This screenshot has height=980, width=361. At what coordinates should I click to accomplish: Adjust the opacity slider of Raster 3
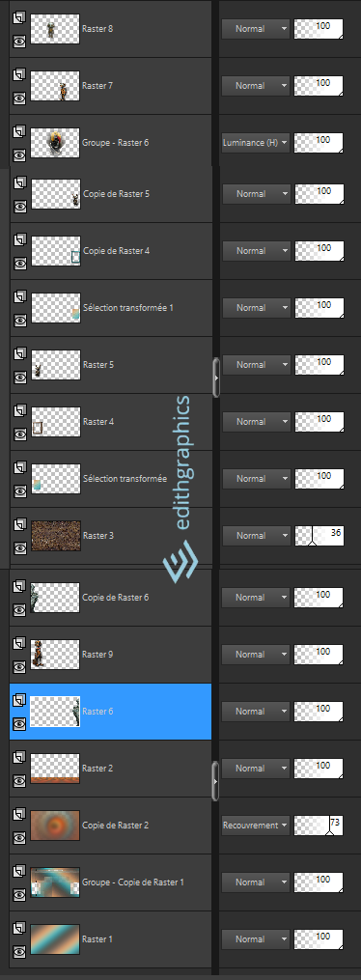point(319,536)
